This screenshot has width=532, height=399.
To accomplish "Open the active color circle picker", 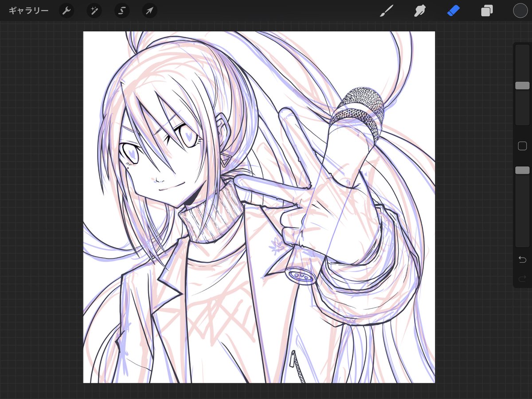I will pyautogui.click(x=520, y=11).
